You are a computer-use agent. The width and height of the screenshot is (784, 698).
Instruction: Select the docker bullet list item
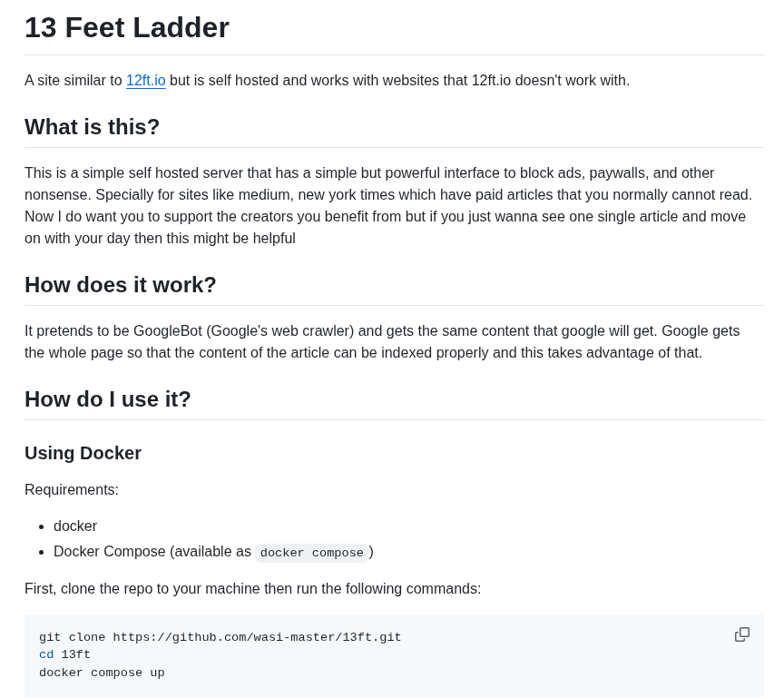pos(75,526)
